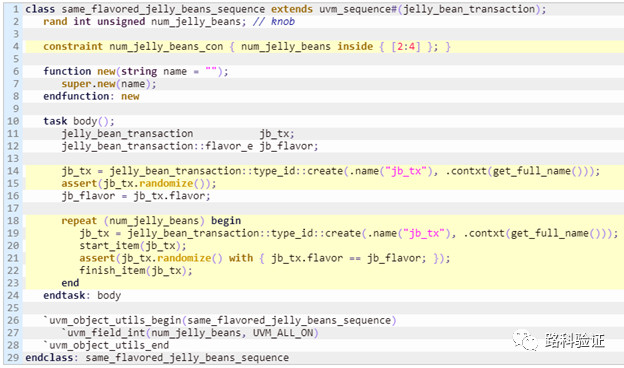
Task: Click the "constraint" keyword on line 4
Action: [x=73, y=46]
